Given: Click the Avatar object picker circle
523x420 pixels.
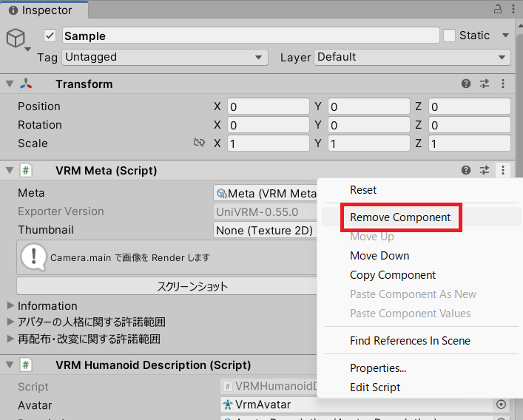Looking at the screenshot, I should point(501,404).
